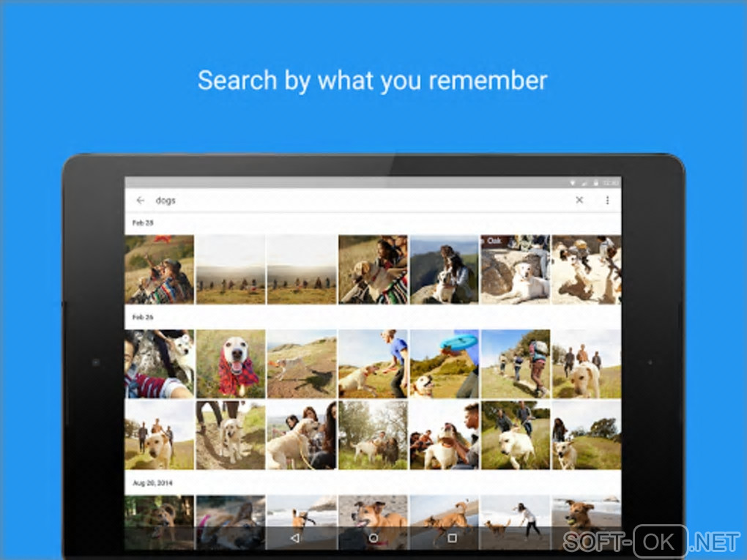This screenshot has width=747, height=560.
Task: Select the Feb 28 date header
Action: point(143,223)
